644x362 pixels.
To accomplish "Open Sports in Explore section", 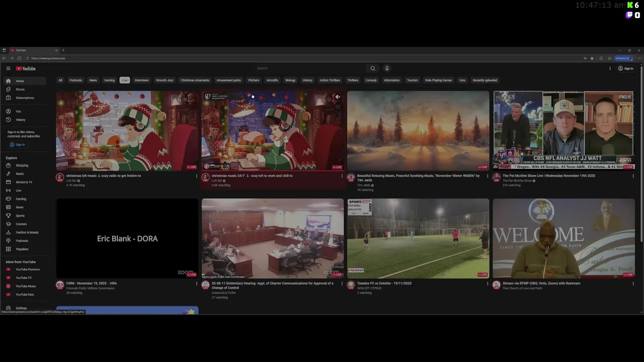I will (x=25, y=216).
